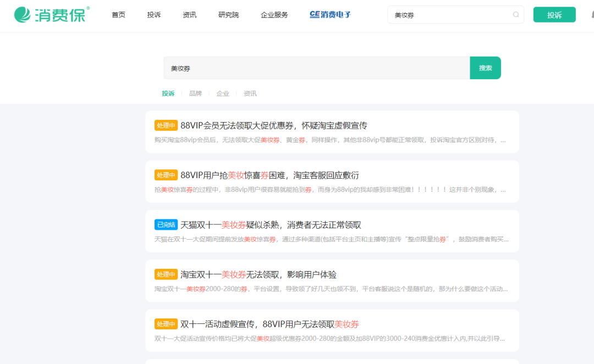
Task: Click the green 投诉 button at top right
Action: click(554, 14)
